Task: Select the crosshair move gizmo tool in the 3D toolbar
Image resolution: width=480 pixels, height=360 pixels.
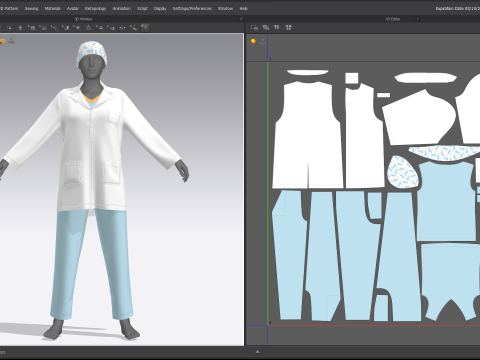Action: click(x=20, y=28)
